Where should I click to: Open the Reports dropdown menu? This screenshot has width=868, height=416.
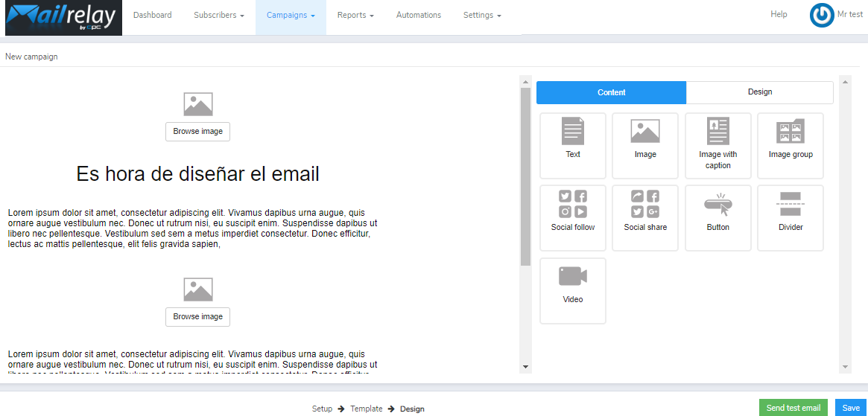[355, 16]
